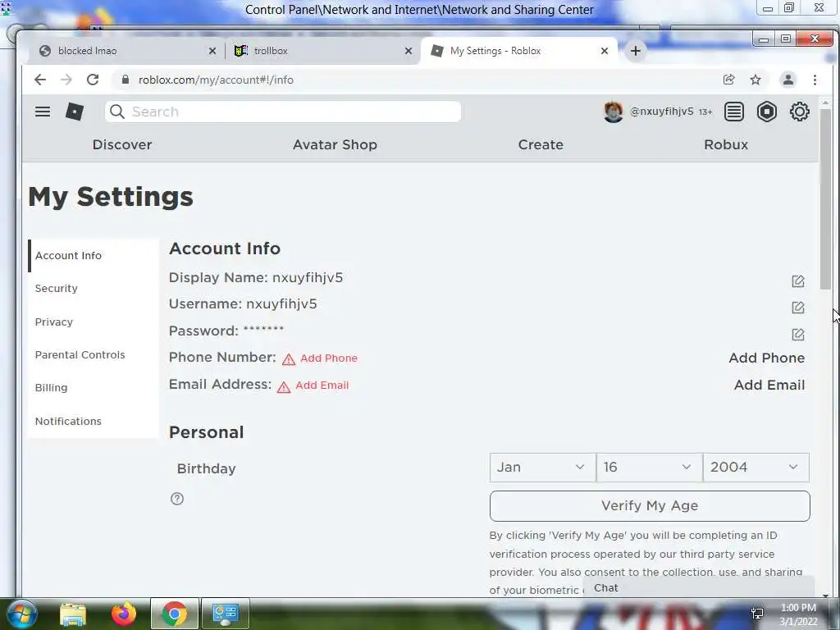Switch to the trollbox tab
The height and width of the screenshot is (630, 840).
coord(322,51)
